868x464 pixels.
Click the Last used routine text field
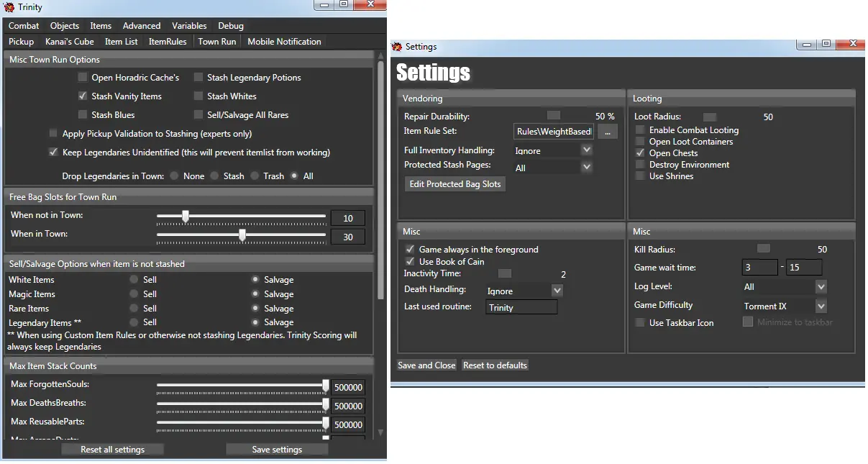(521, 308)
